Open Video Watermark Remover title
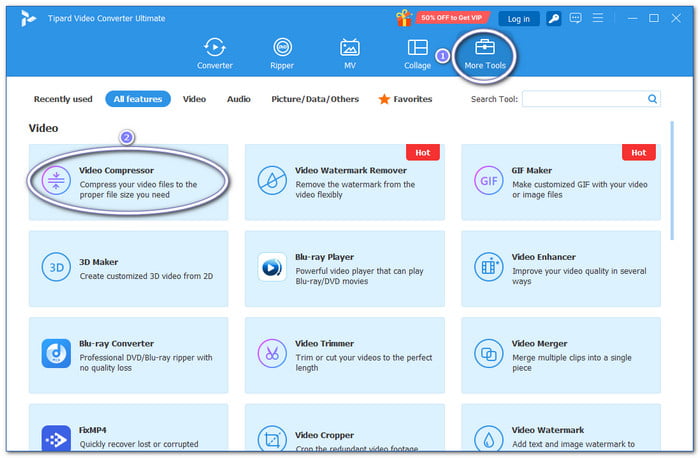700x458 pixels. (x=351, y=171)
